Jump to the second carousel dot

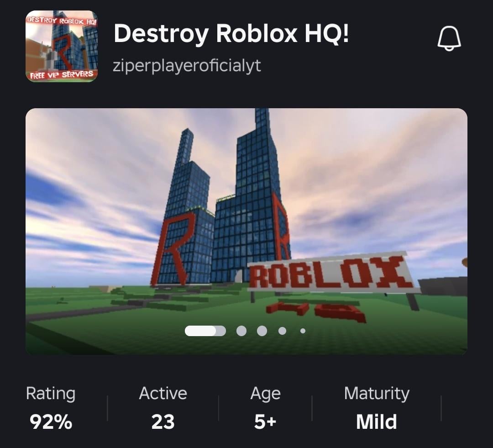pyautogui.click(x=241, y=331)
